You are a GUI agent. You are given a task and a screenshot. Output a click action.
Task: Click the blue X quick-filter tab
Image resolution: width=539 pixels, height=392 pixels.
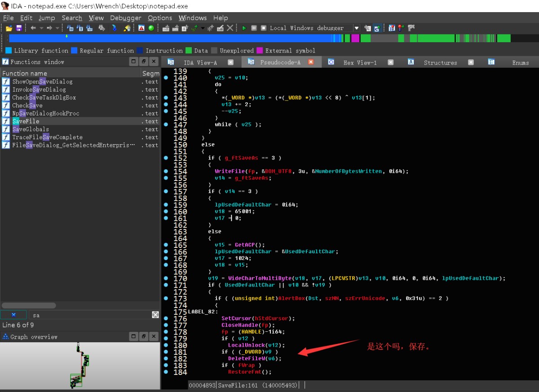click(13, 315)
